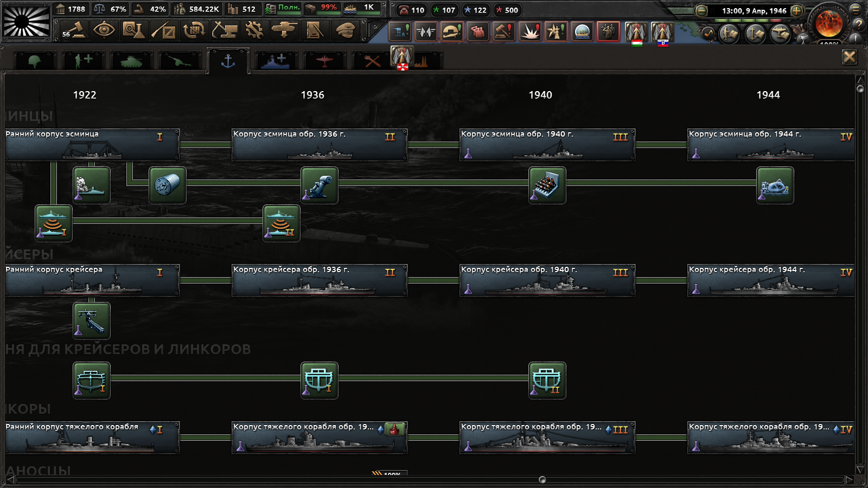This screenshot has width=868, height=488.
Task: Open Construction via the crane icon
Action: point(224,30)
